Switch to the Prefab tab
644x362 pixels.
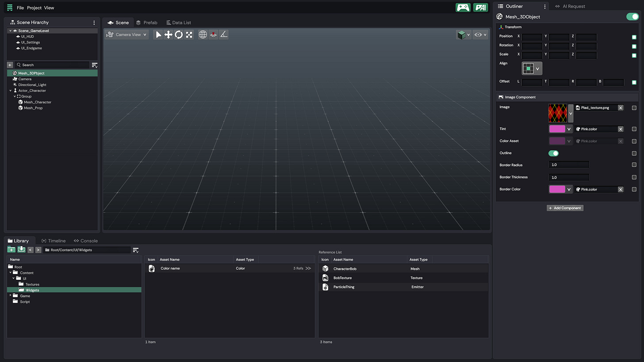(146, 23)
